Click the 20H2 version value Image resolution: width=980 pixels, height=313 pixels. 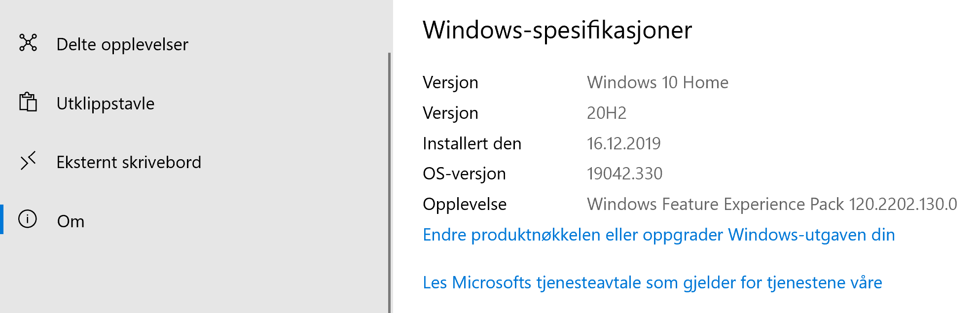click(x=606, y=113)
